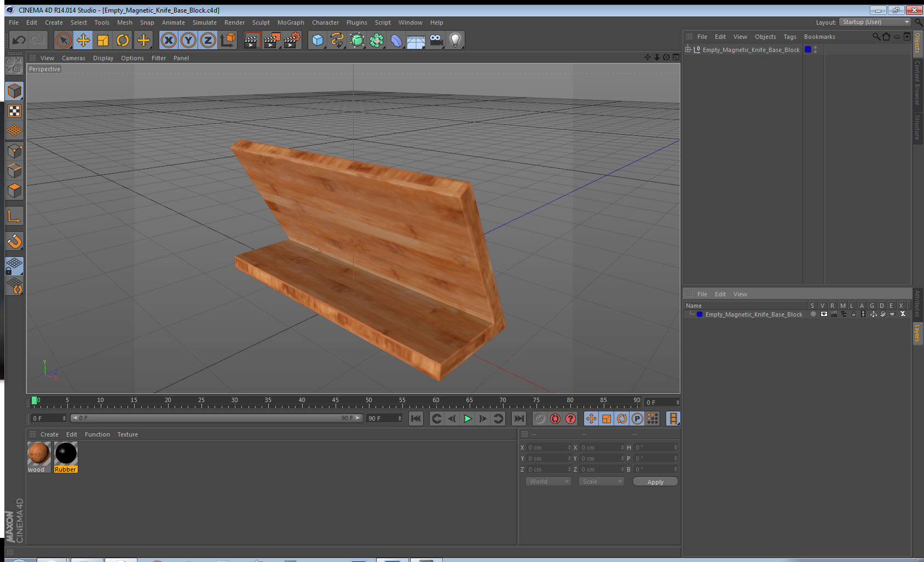
Task: Click the Apply button
Action: pos(655,482)
